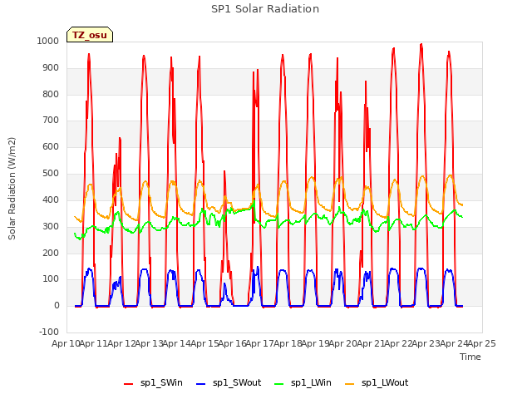Click the Apr 13 x-axis label
Viewport: 532px width, 399px height.
(150, 343)
